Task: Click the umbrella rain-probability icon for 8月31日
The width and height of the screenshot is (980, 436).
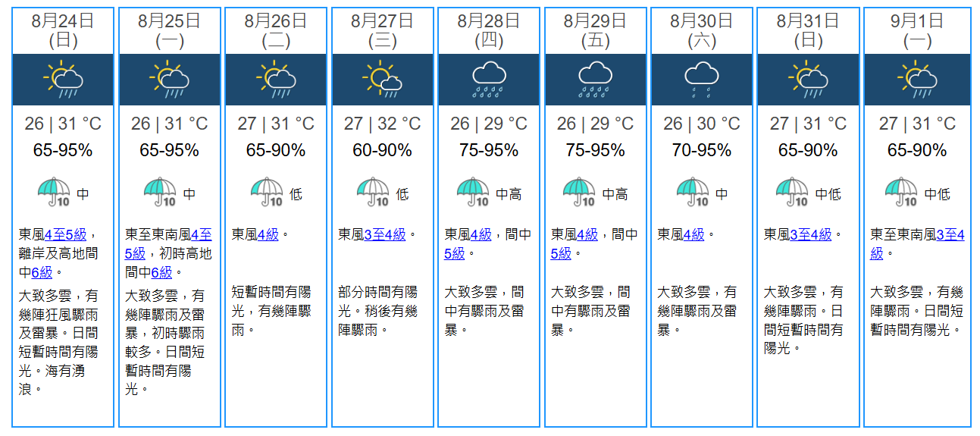Action: [x=791, y=193]
